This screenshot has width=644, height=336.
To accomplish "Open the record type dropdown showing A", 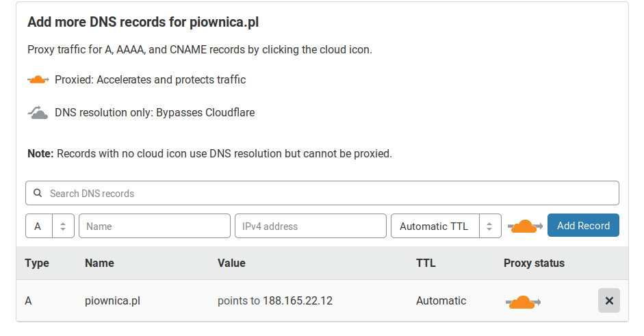I will (39, 226).
